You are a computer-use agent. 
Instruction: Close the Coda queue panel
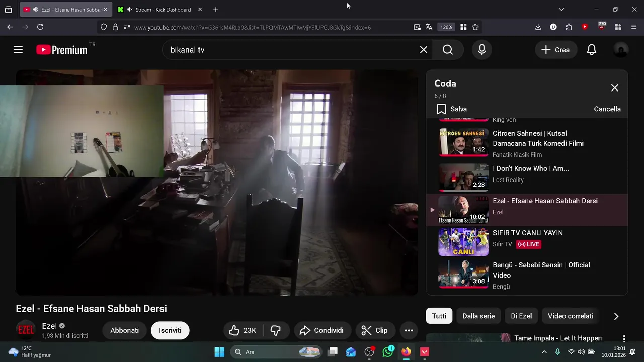tap(615, 88)
